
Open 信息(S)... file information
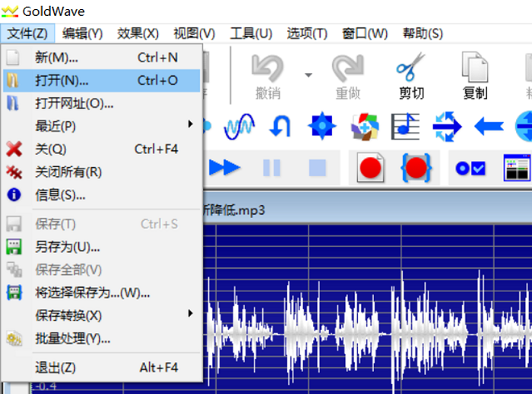[101, 195]
